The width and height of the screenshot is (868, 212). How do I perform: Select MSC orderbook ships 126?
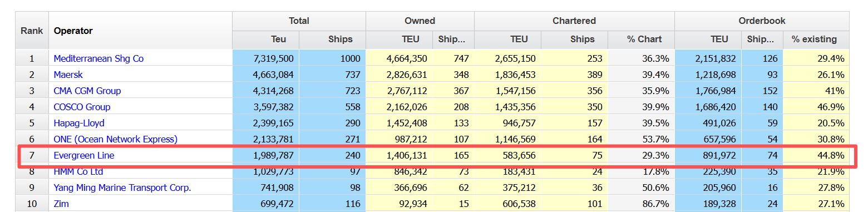pos(762,58)
